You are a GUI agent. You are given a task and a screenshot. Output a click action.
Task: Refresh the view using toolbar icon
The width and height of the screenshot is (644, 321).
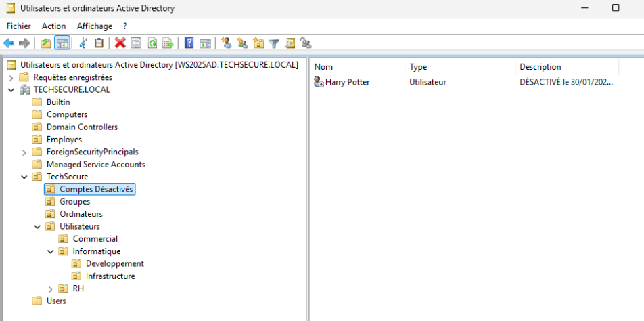[152, 43]
